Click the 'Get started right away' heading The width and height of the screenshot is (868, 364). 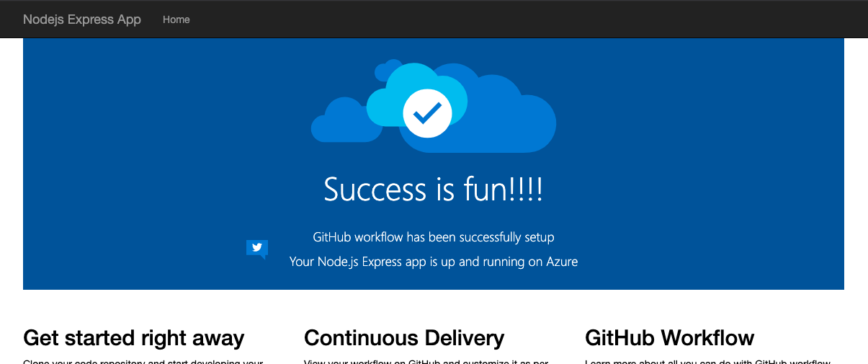pyautogui.click(x=134, y=337)
